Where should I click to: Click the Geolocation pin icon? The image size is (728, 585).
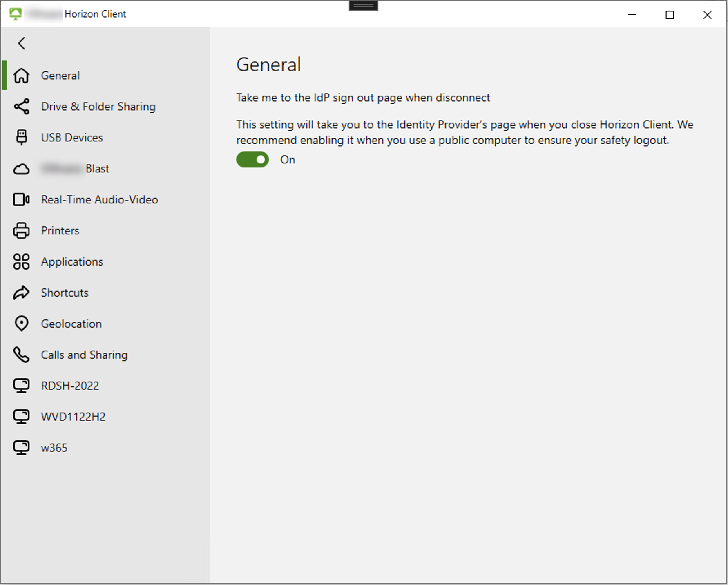click(x=21, y=324)
